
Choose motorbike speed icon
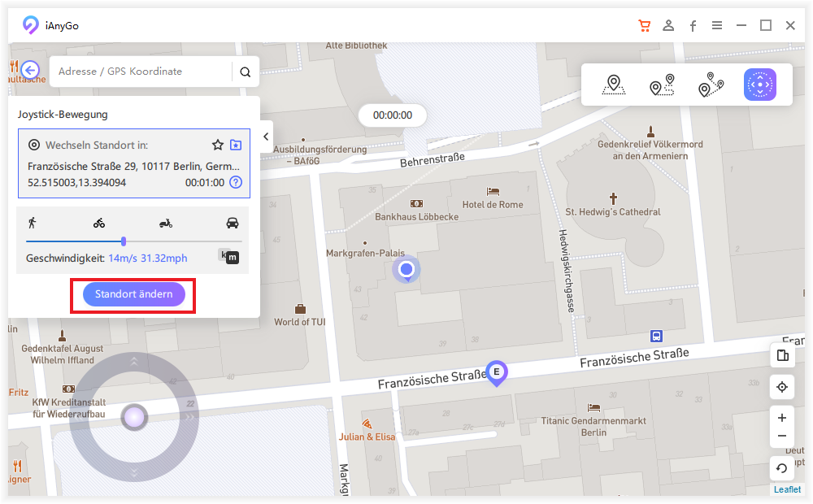tap(166, 224)
